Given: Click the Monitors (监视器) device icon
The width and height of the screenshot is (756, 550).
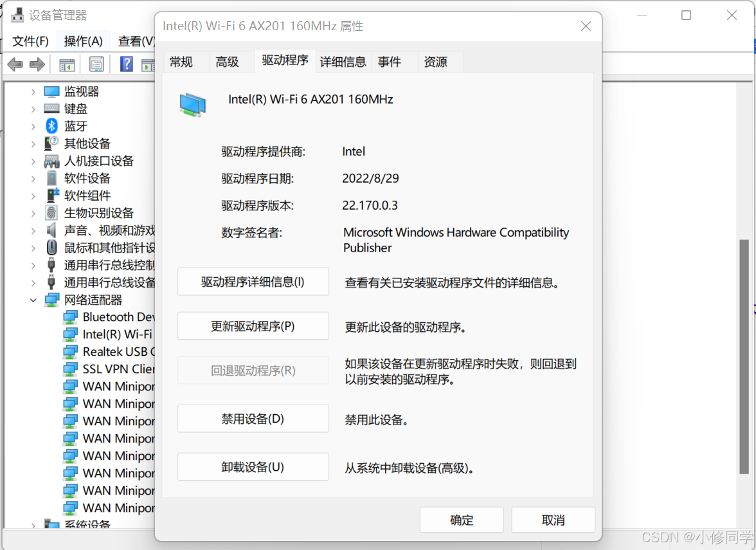Looking at the screenshot, I should point(51,91).
